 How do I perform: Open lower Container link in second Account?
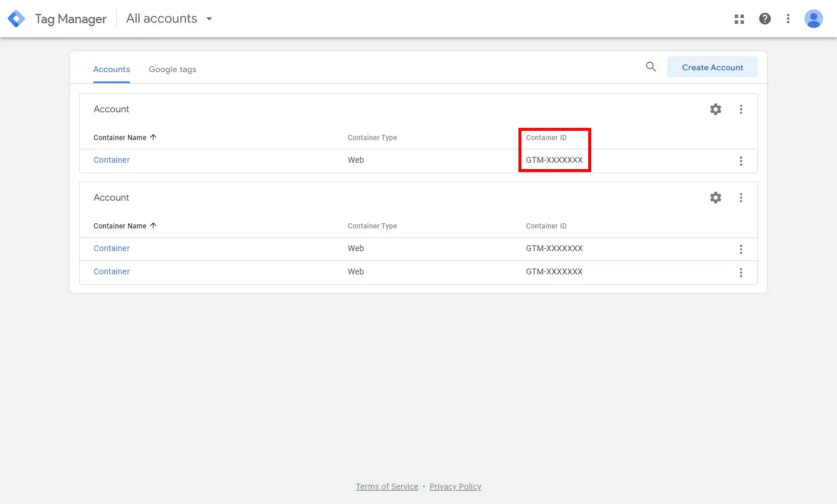click(x=112, y=271)
